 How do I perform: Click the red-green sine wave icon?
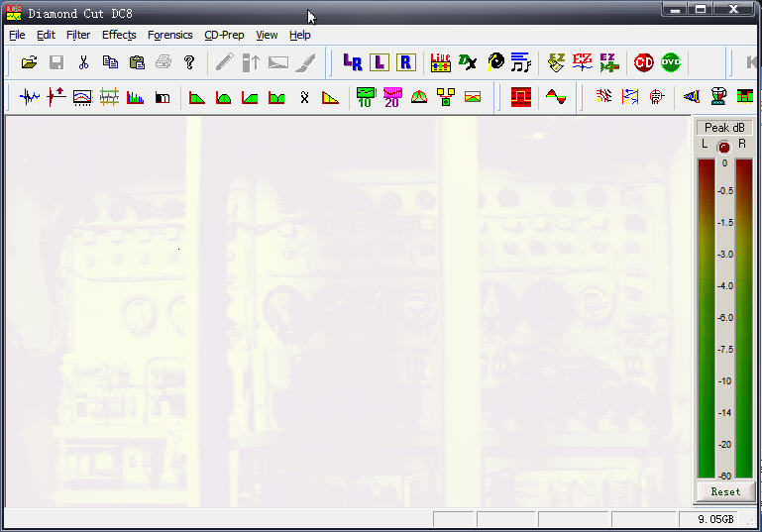point(556,97)
